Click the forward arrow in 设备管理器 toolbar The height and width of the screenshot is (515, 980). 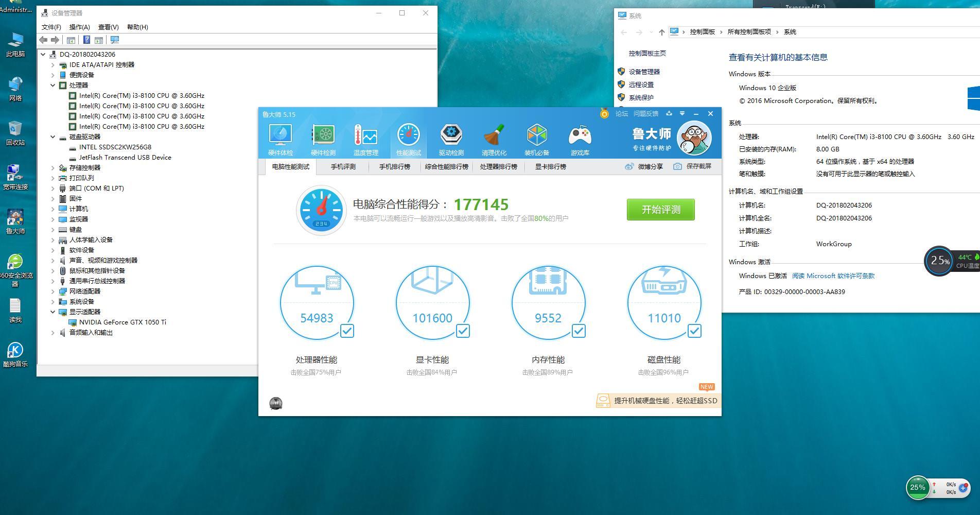click(x=55, y=40)
